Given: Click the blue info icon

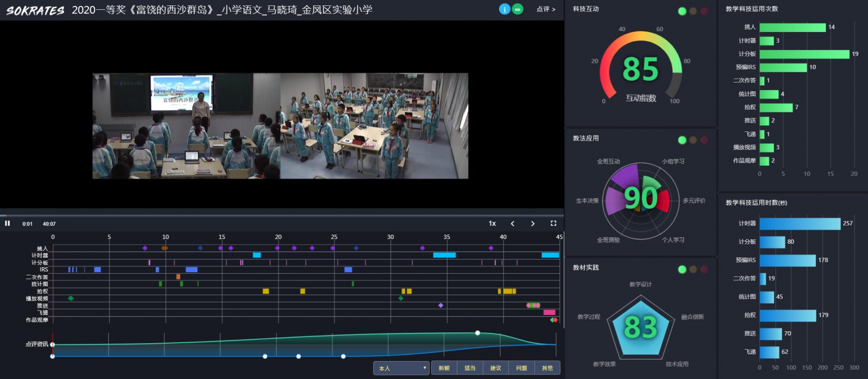Looking at the screenshot, I should tap(505, 9).
